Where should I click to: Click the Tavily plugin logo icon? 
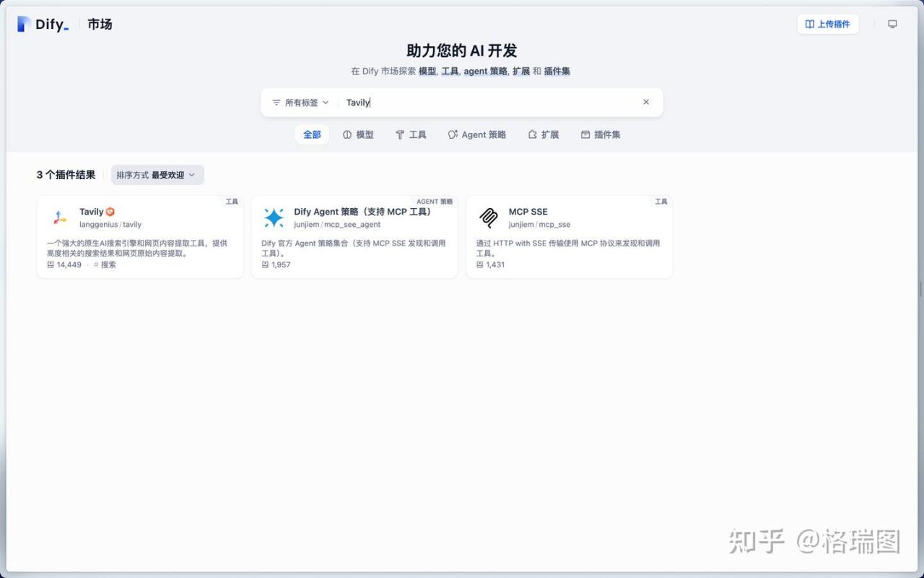[x=60, y=217]
